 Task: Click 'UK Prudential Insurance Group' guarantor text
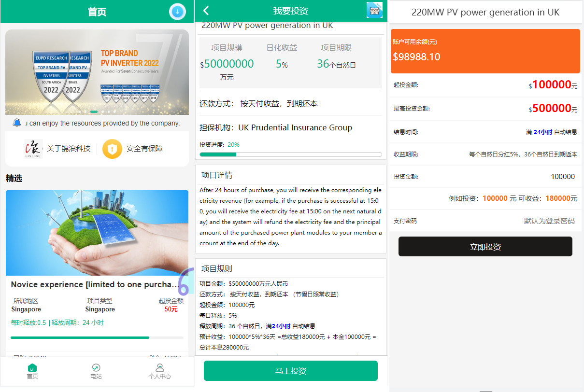(295, 127)
